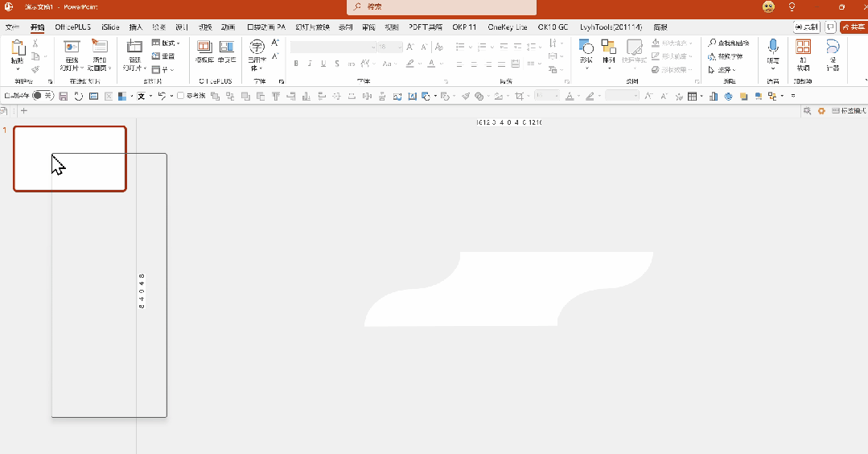Image resolution: width=868 pixels, height=454 pixels.
Task: Click the Format Painter brush icon
Action: click(x=35, y=69)
